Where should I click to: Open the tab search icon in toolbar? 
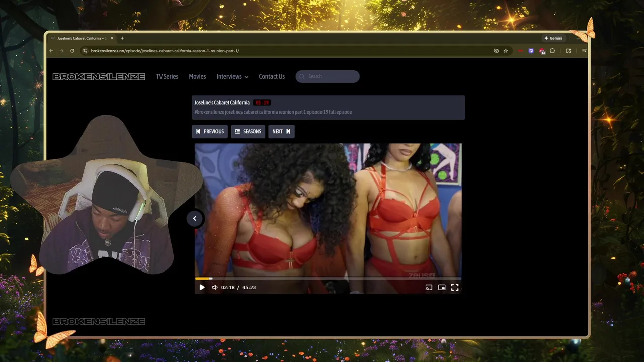pyautogui.click(x=568, y=51)
